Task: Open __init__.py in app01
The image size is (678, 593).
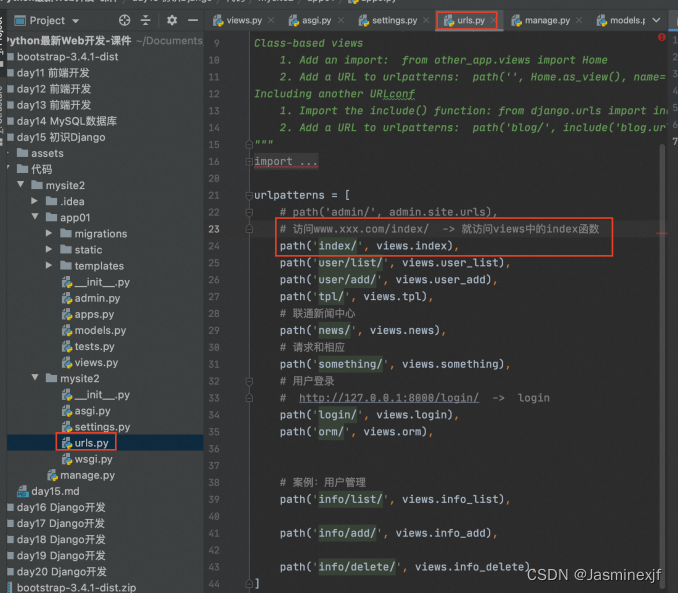Action: pyautogui.click(x=96, y=282)
